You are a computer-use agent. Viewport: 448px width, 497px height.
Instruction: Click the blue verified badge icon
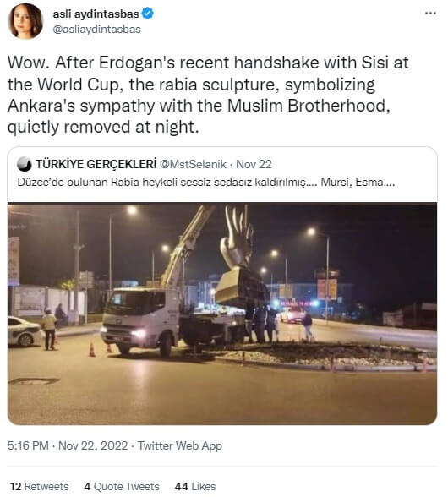tap(147, 14)
